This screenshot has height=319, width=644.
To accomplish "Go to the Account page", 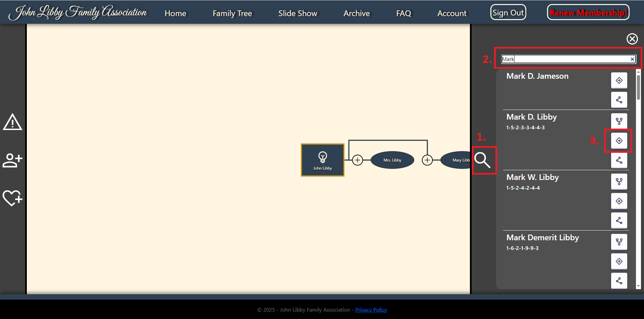I will tap(452, 13).
